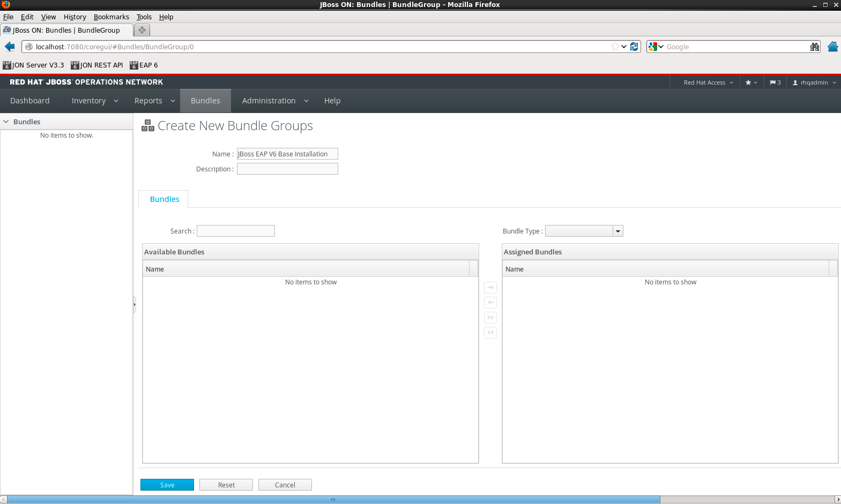Open the File menu
Viewport: 841px width, 504px height.
tap(8, 17)
